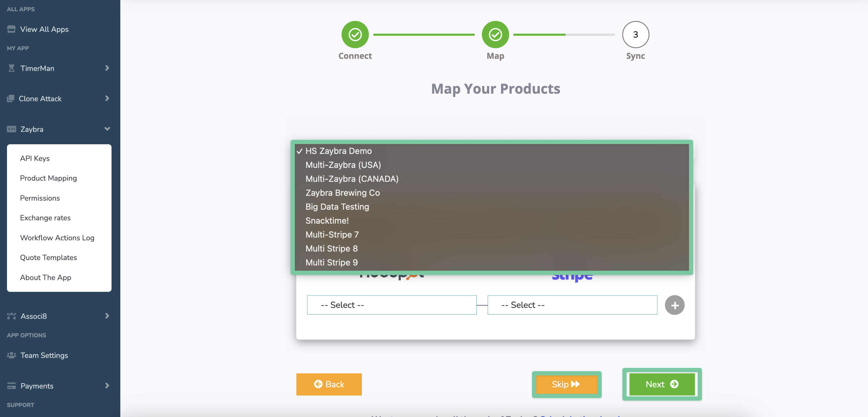The width and height of the screenshot is (868, 417).
Task: Open the HubSpot product Select dropdown
Action: (x=392, y=305)
